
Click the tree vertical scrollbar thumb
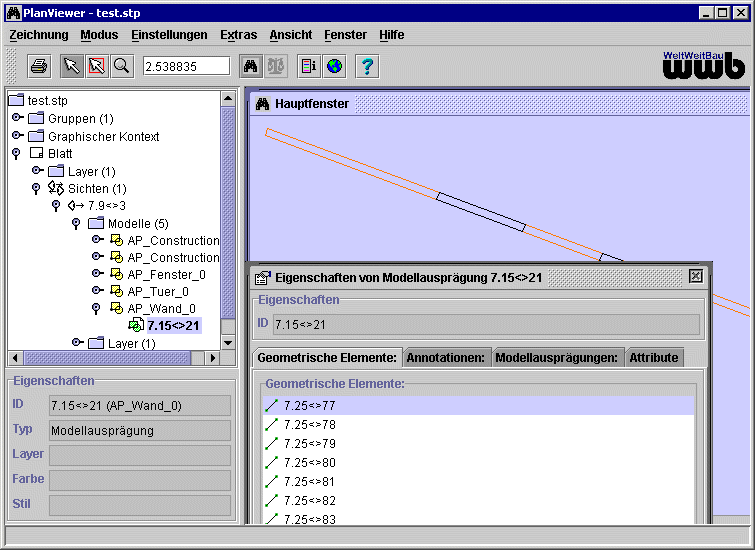pyautogui.click(x=228, y=212)
